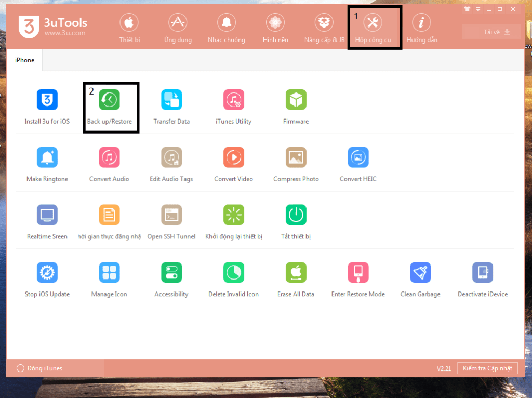Click Enter Restore Mode icon
Screen dimensions: 532x398
pyautogui.click(x=358, y=272)
